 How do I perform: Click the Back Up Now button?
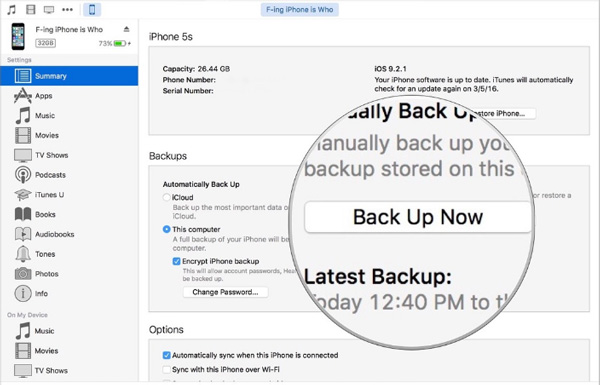pyautogui.click(x=418, y=217)
